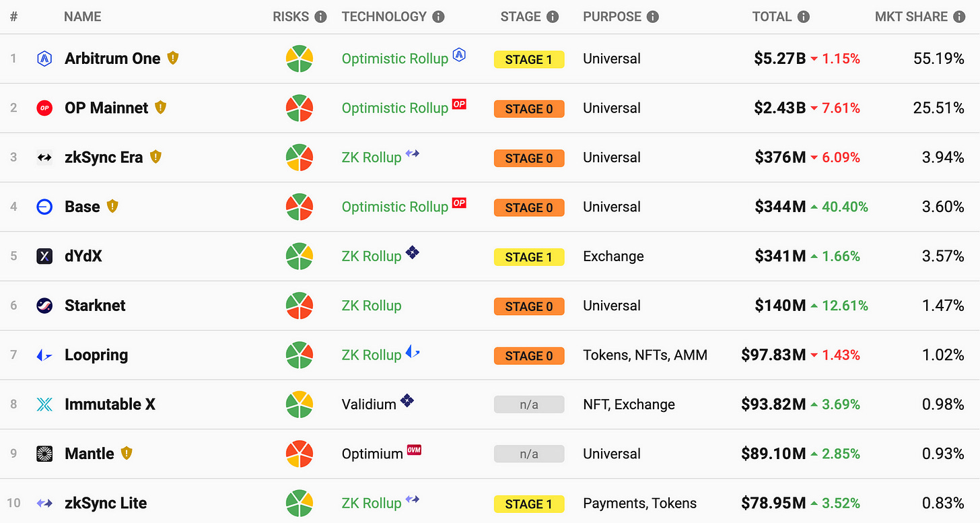Click the STAGE 1 badge for dYdX
Viewport: 980px width, 523px height.
point(529,256)
